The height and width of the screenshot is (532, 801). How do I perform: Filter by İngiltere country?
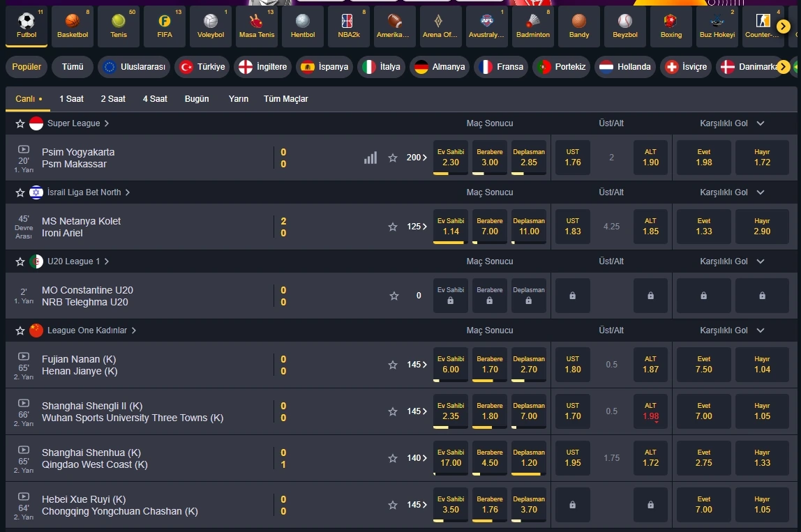click(x=262, y=67)
